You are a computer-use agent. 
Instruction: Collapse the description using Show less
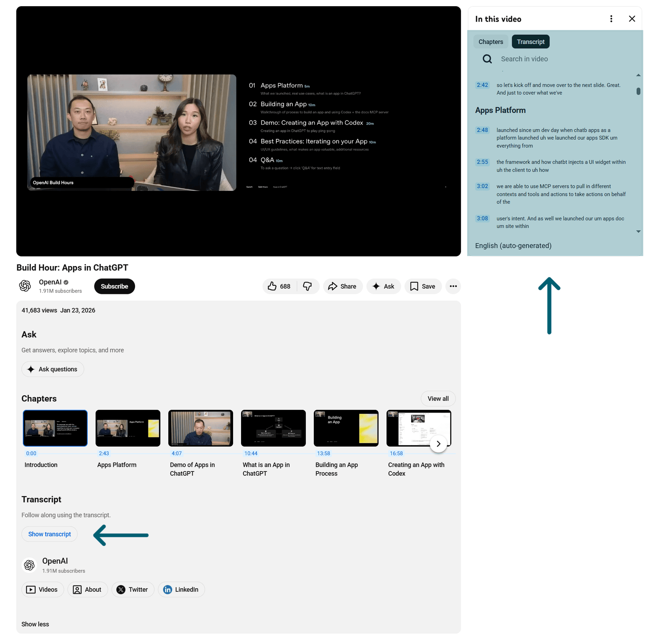click(x=35, y=624)
